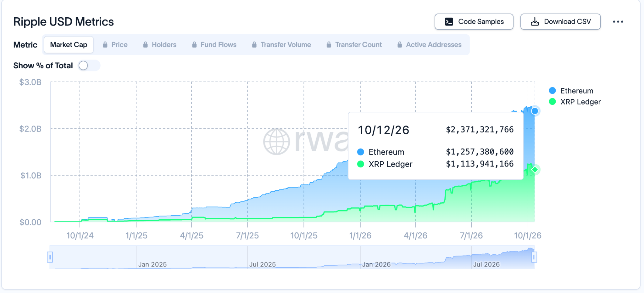Image resolution: width=644 pixels, height=293 pixels.
Task: Click the lock icon beside Active Addresses
Action: tap(400, 45)
